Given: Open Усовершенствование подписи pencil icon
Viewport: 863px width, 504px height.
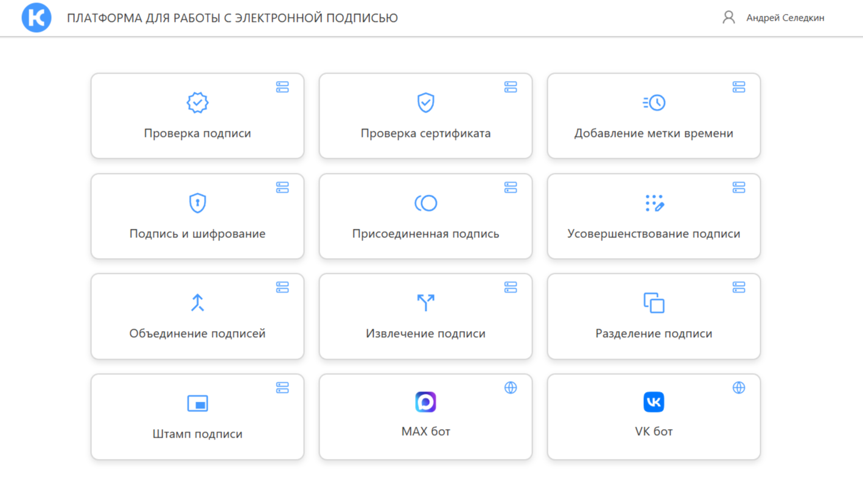Looking at the screenshot, I should 654,203.
